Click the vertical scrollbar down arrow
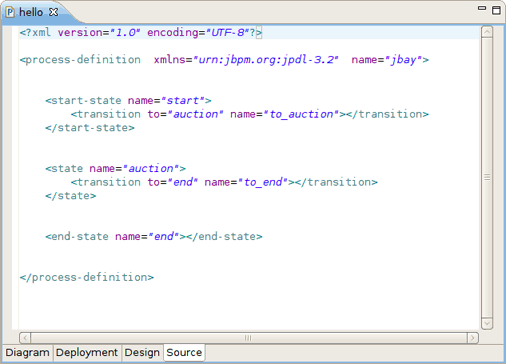Viewport: 506px width, 364px height. click(487, 323)
